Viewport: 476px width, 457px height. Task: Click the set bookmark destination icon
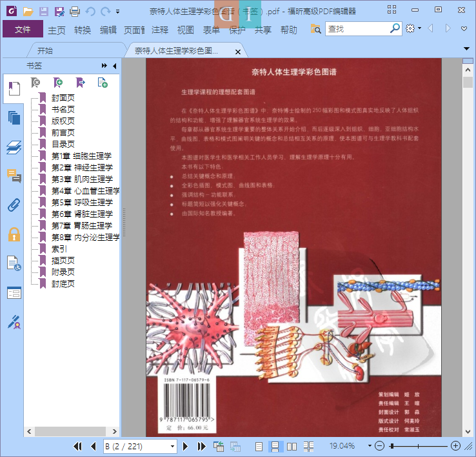[80, 83]
